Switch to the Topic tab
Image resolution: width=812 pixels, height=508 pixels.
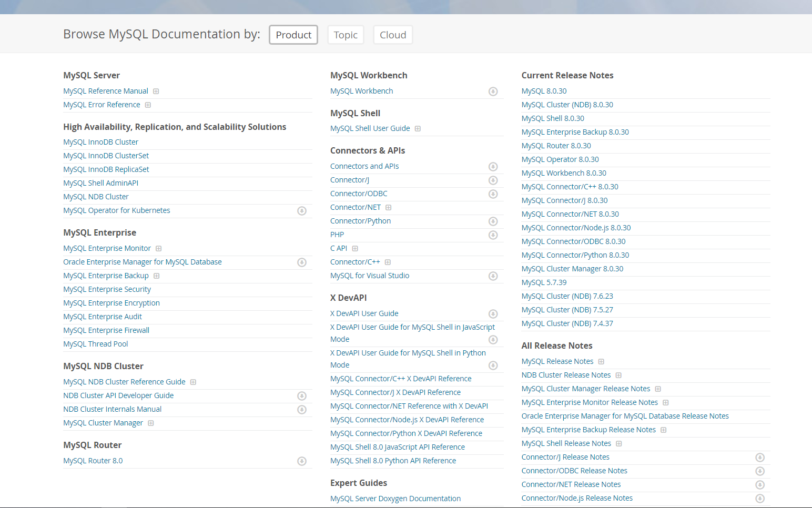(346, 35)
